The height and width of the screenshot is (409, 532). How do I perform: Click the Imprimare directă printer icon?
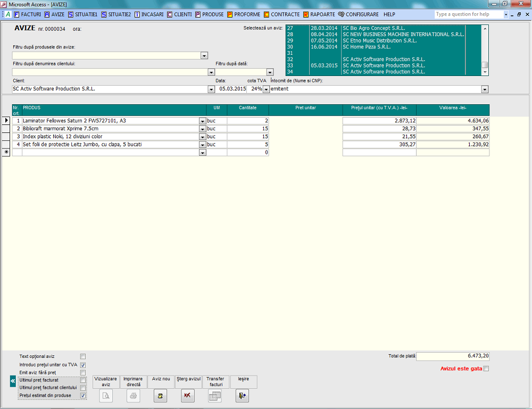134,396
